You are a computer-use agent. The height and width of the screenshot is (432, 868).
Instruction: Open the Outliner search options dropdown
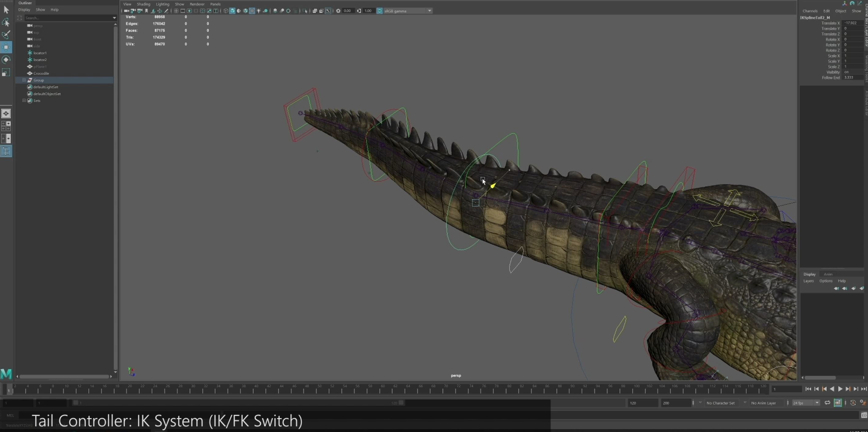[114, 17]
